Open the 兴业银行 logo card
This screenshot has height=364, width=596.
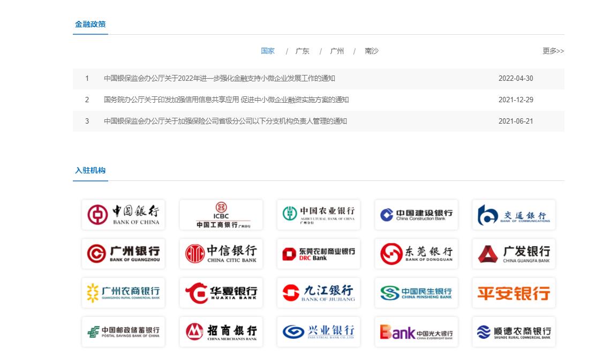pyautogui.click(x=319, y=332)
